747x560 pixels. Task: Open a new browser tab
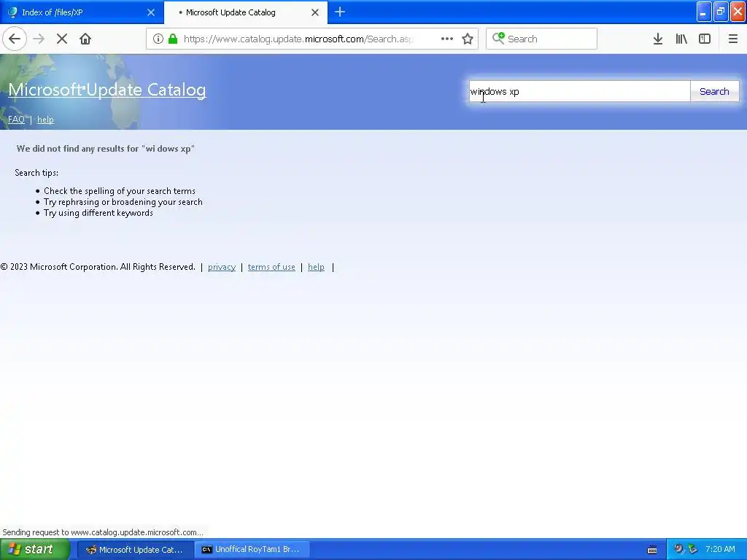(x=340, y=12)
